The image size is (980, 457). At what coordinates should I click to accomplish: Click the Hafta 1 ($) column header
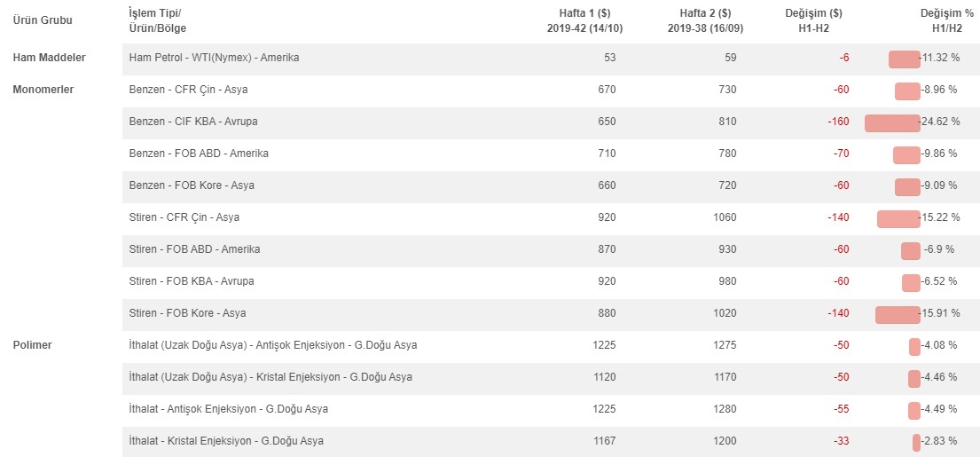click(x=585, y=20)
